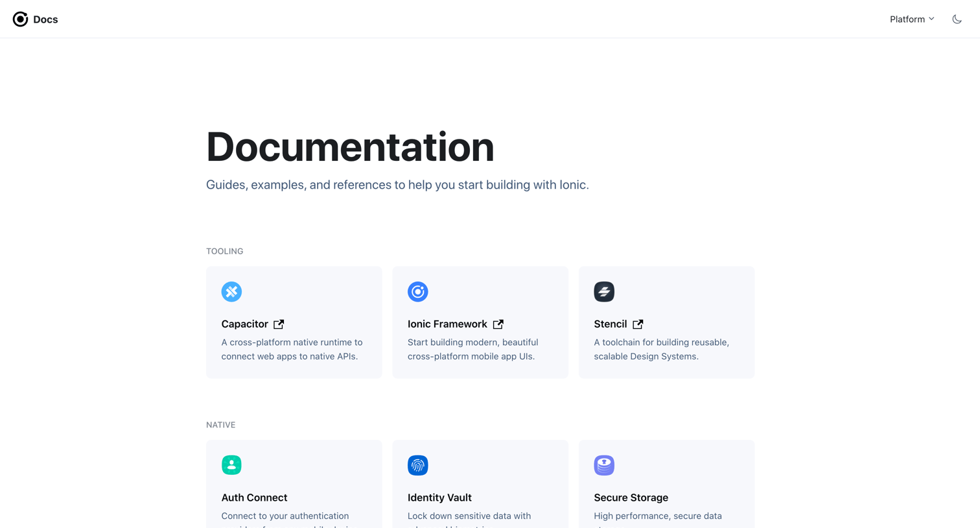Open the Ionic Framework docs link

coord(447,324)
